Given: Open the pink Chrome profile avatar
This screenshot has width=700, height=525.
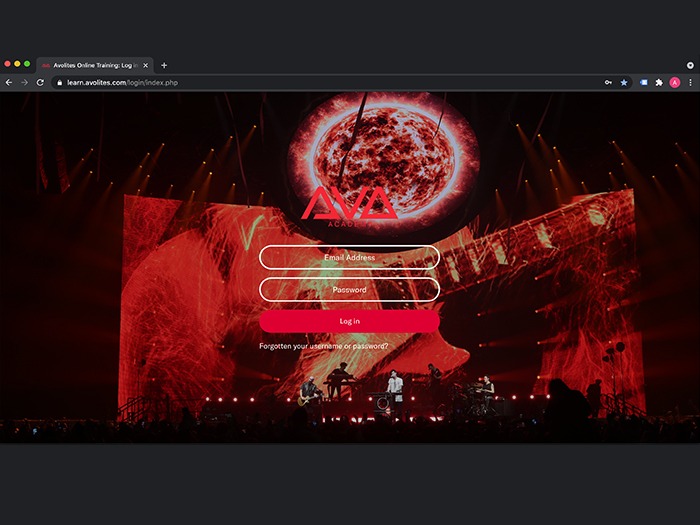Looking at the screenshot, I should [675, 82].
